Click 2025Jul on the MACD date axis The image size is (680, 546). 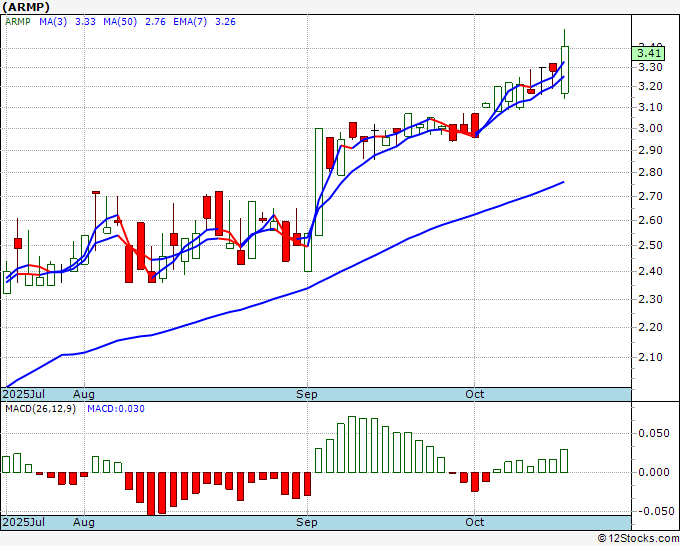coord(24,522)
